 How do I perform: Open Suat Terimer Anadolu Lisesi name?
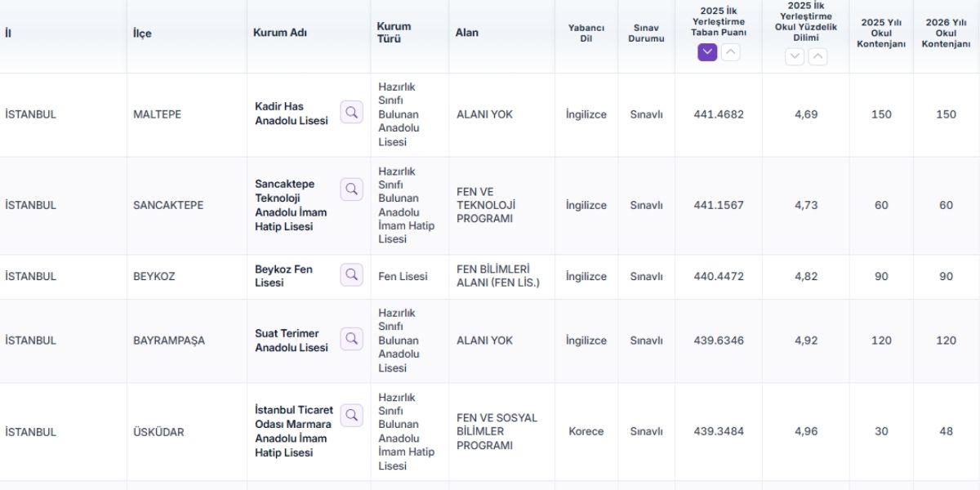pos(292,341)
